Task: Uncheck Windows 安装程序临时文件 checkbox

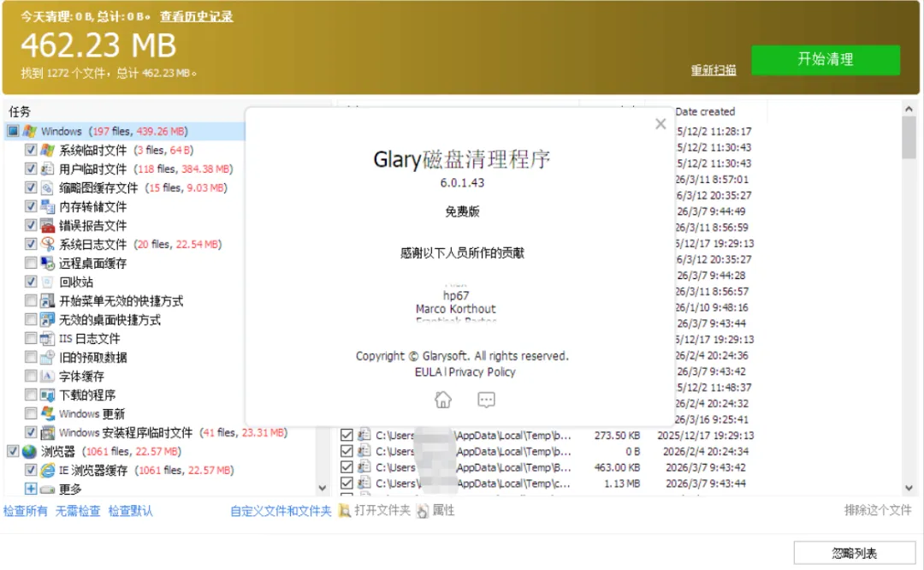Action: 31,433
